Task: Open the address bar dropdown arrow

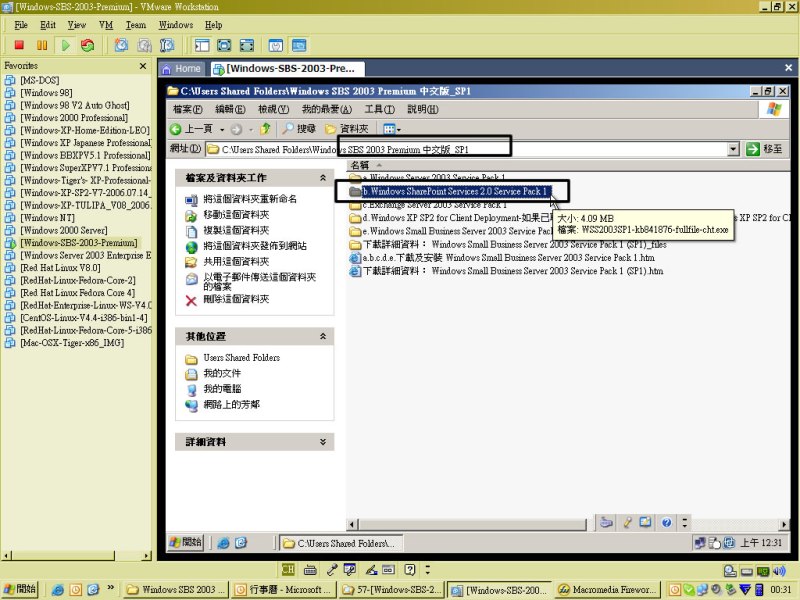Action: pos(733,149)
